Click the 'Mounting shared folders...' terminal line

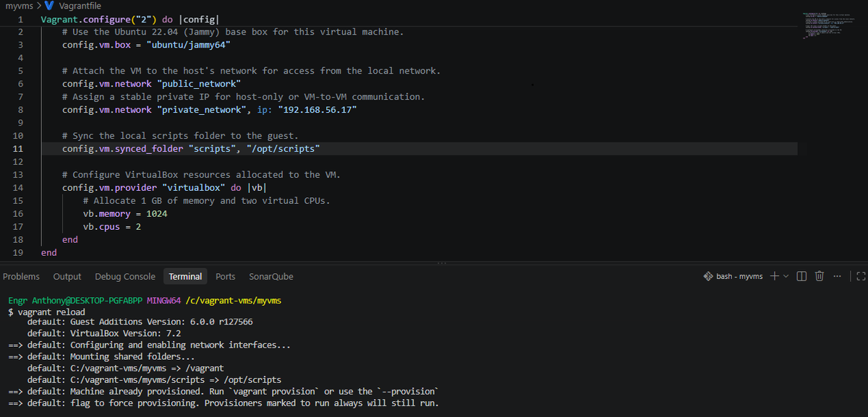101,356
